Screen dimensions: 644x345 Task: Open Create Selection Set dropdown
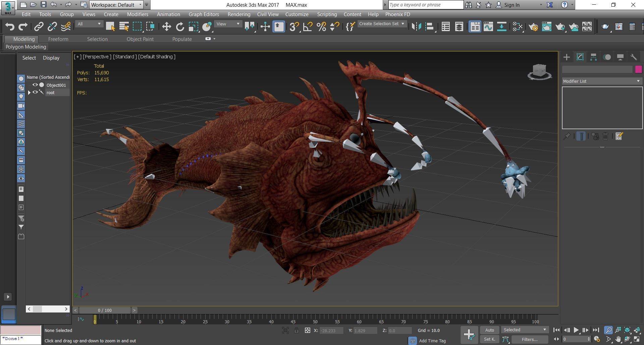382,24
